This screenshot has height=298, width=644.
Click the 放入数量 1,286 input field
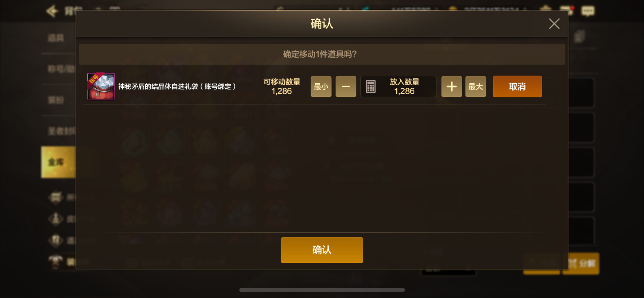398,87
